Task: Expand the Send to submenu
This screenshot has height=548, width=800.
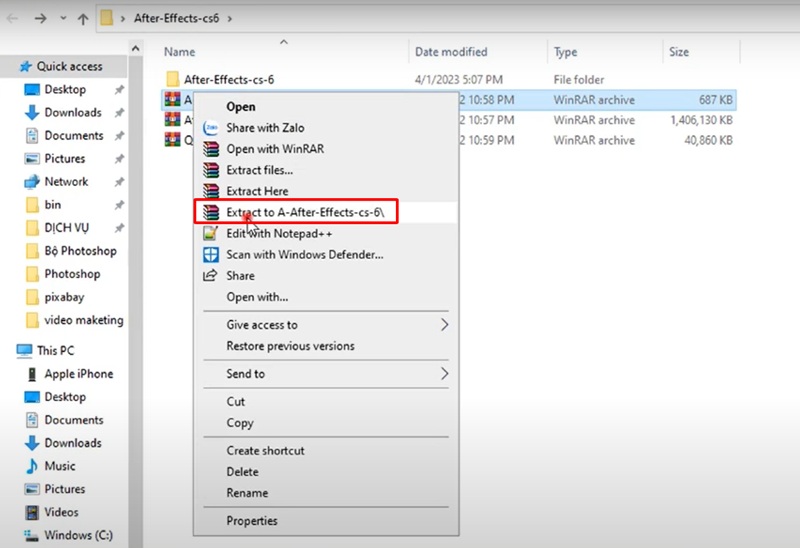Action: tap(326, 373)
